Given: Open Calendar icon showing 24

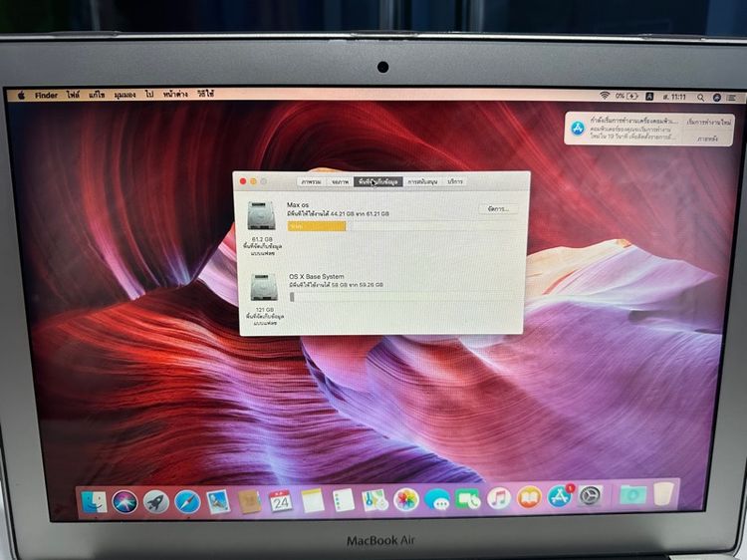Looking at the screenshot, I should pyautogui.click(x=281, y=501).
